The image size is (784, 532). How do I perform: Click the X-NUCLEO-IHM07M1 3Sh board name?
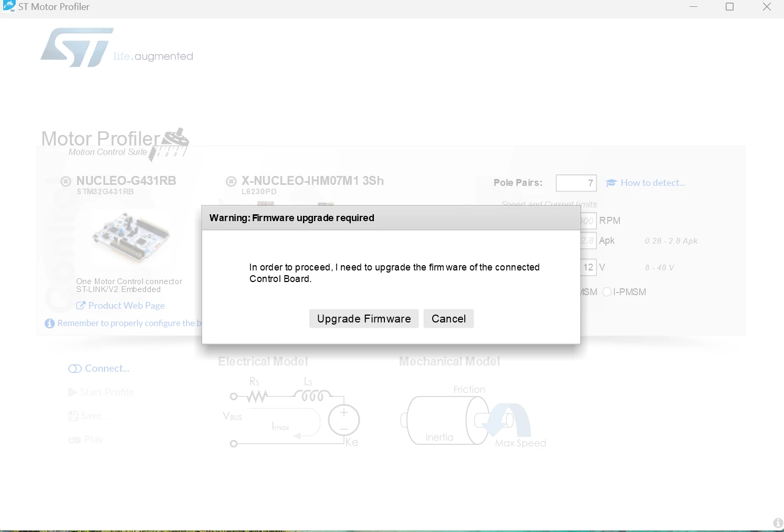pos(312,181)
